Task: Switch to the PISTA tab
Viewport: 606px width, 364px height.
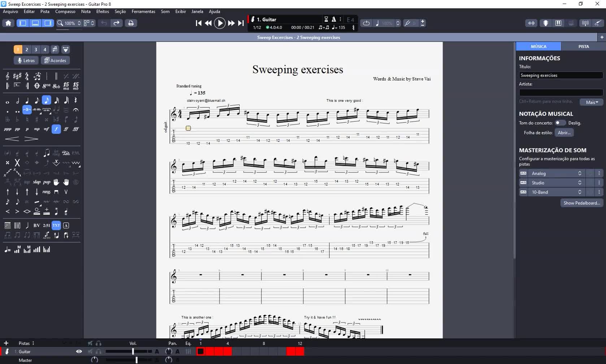Action: [x=583, y=46]
